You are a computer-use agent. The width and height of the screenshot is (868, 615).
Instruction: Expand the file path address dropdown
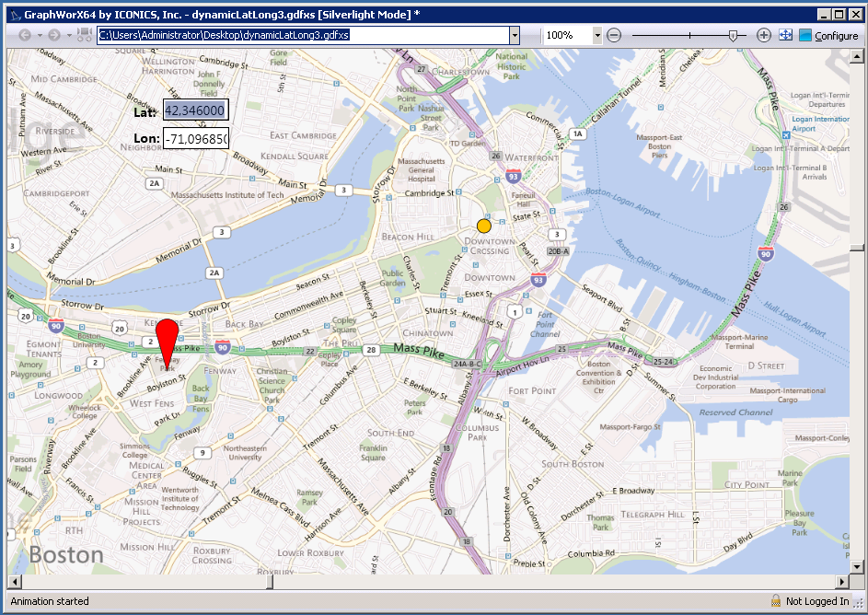pos(515,35)
